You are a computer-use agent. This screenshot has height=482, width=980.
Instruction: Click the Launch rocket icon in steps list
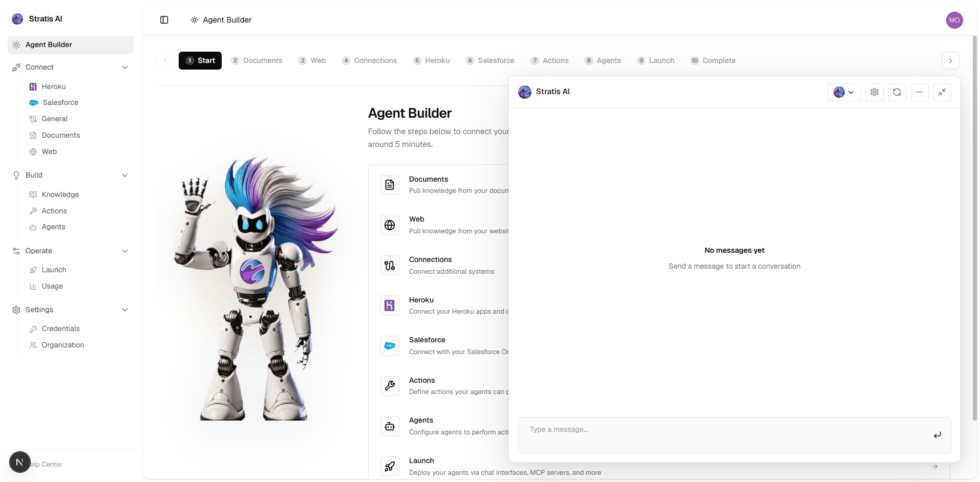[x=390, y=466]
